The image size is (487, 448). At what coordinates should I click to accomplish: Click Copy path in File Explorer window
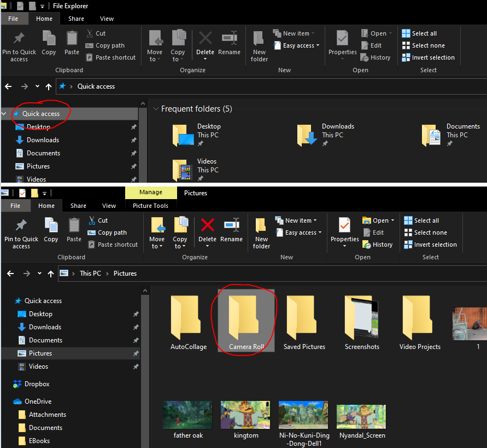coord(105,45)
